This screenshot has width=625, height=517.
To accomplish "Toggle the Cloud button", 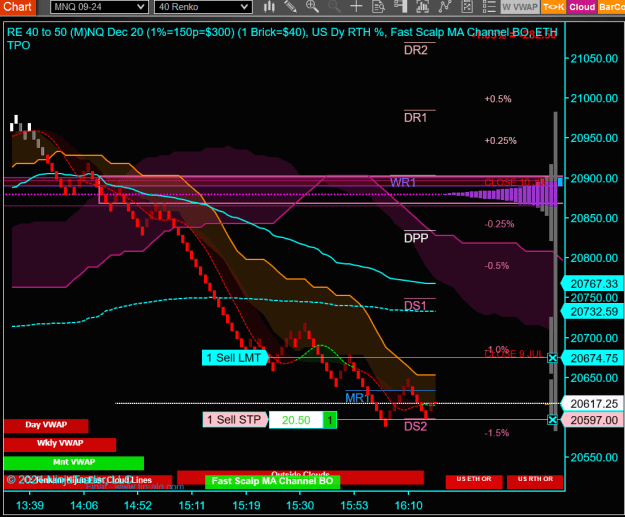I will [582, 7].
